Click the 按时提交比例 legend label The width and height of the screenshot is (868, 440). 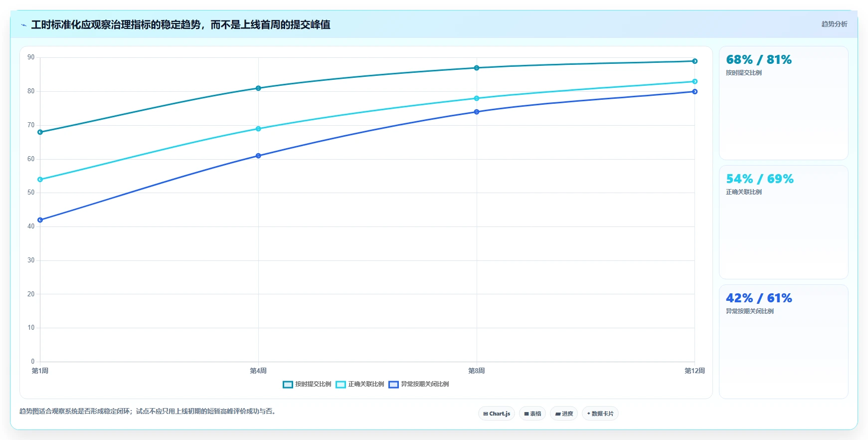coord(313,384)
